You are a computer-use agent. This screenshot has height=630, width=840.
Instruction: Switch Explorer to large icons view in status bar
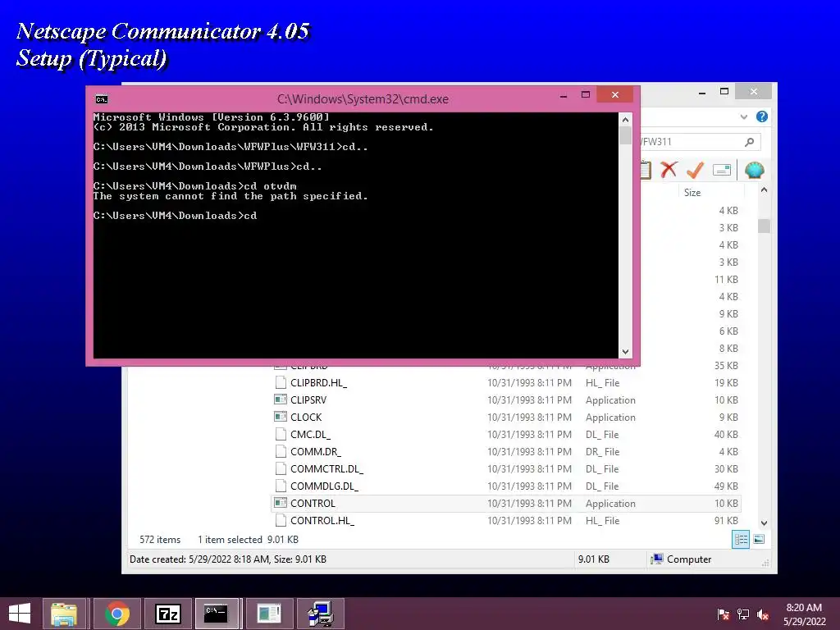759,539
